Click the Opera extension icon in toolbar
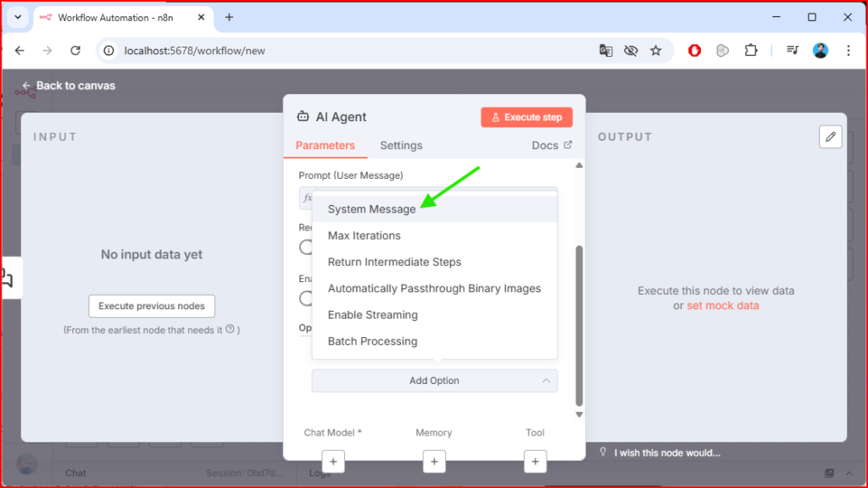Image resolution: width=868 pixels, height=488 pixels. 694,51
